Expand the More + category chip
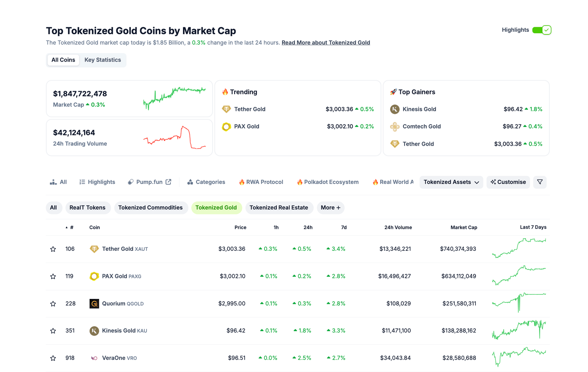The width and height of the screenshot is (588, 372). 330,208
